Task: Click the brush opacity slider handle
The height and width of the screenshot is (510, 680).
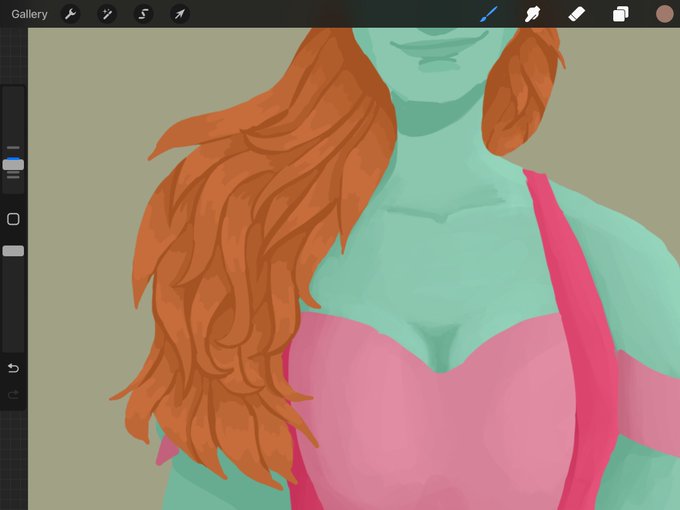Action: pos(13,251)
